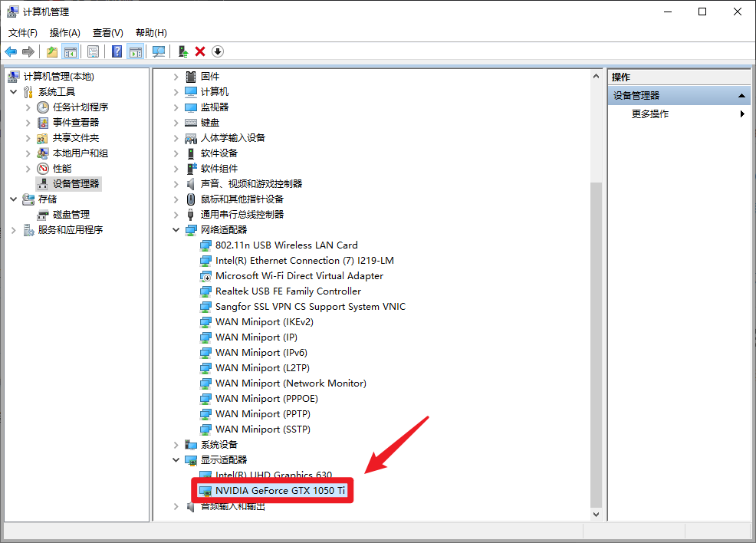
Task: Open the 查看(V) menu
Action: [107, 32]
